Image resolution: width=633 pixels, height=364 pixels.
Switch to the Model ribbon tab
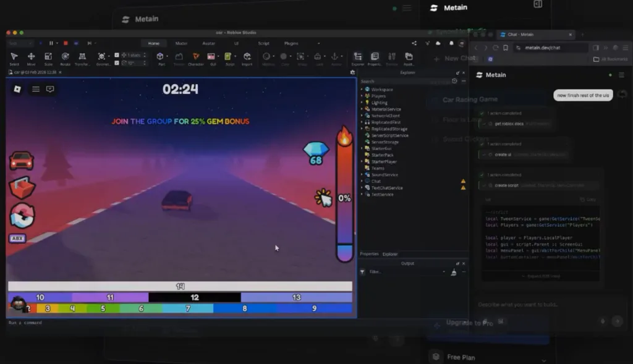click(x=181, y=43)
